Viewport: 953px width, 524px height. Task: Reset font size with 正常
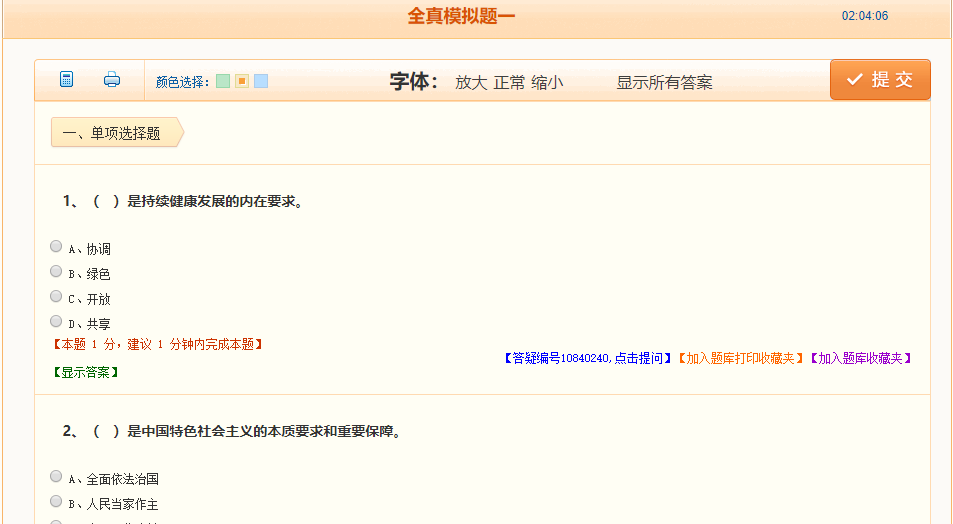[509, 82]
